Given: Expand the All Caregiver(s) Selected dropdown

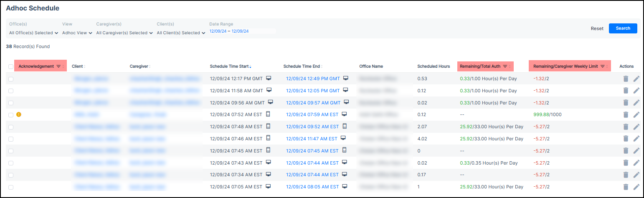Looking at the screenshot, I should pos(124,33).
